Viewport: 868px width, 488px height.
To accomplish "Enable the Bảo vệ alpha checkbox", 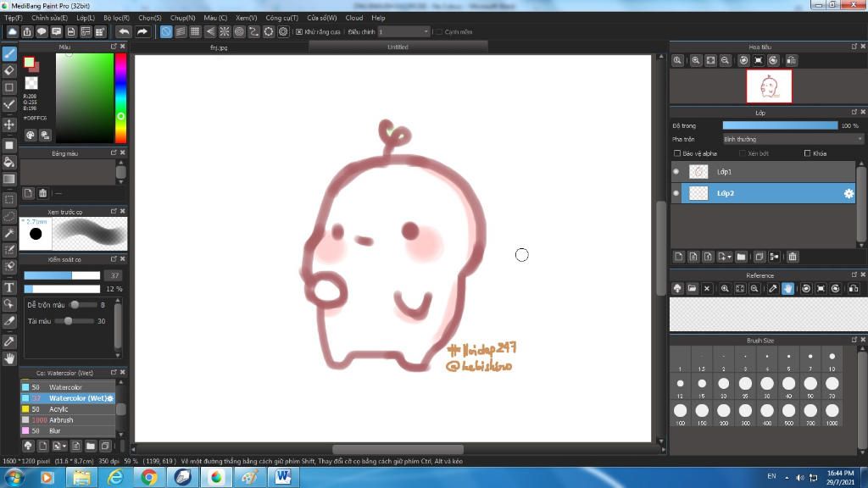I will pos(677,153).
